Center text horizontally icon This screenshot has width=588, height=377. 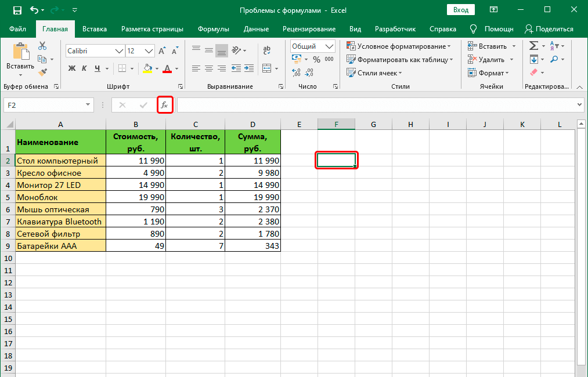pyautogui.click(x=209, y=68)
